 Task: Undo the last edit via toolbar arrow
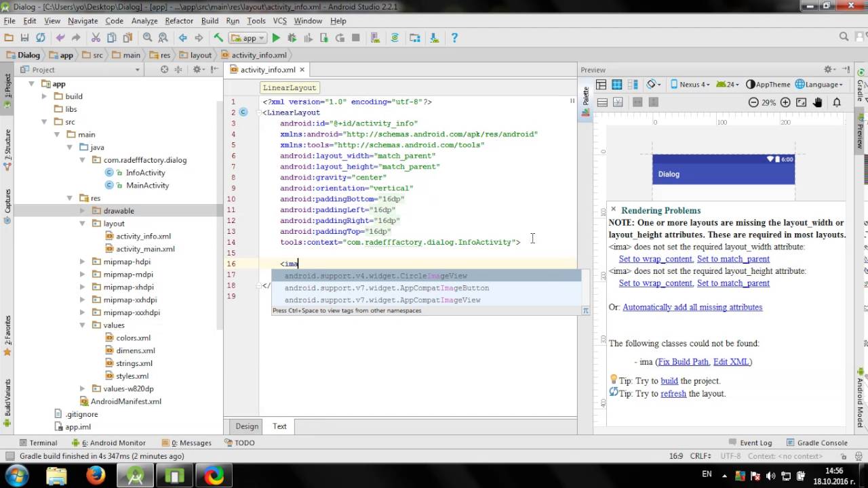coord(60,38)
